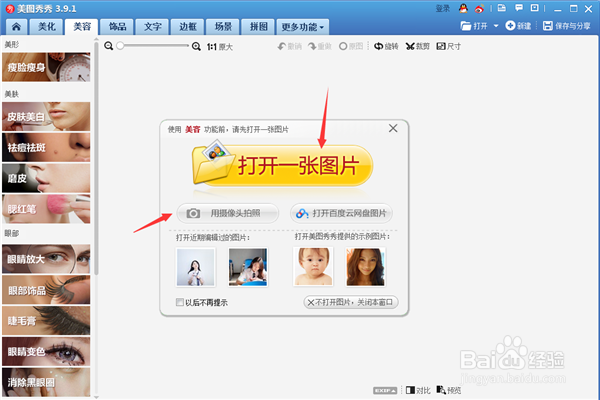Image resolution: width=600 pixels, height=400 pixels.
Task: Open the 消除黑眼圈 tool
Action: pos(46,382)
